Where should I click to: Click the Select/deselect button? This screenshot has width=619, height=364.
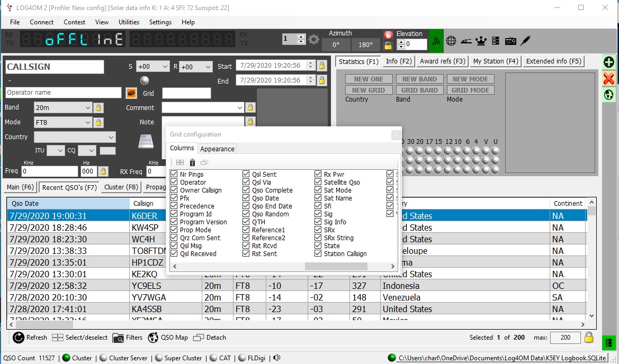pyautogui.click(x=80, y=338)
